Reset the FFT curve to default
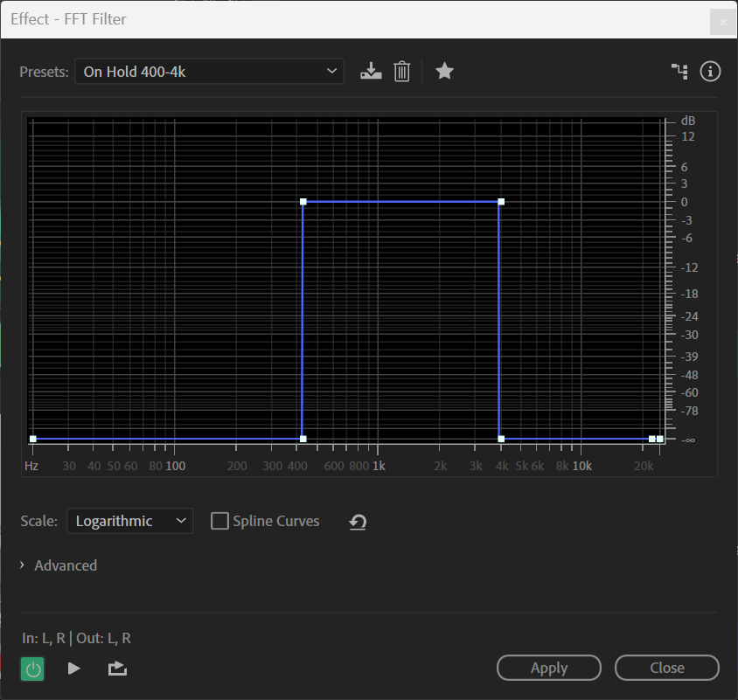 [x=357, y=522]
